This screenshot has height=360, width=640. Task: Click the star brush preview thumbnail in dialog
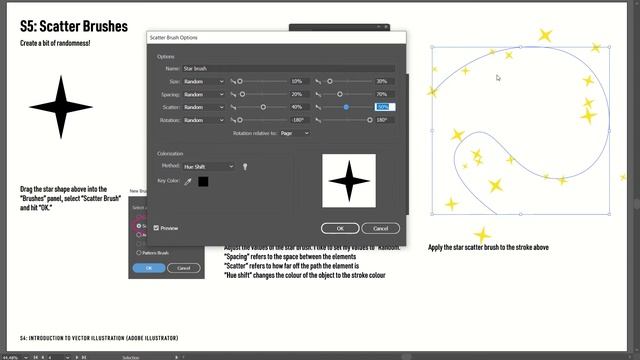349,181
